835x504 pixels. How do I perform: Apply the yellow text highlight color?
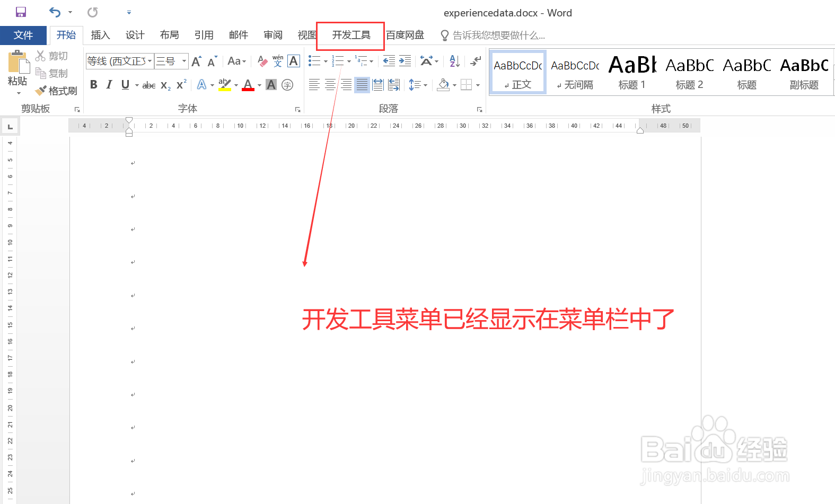pos(225,85)
